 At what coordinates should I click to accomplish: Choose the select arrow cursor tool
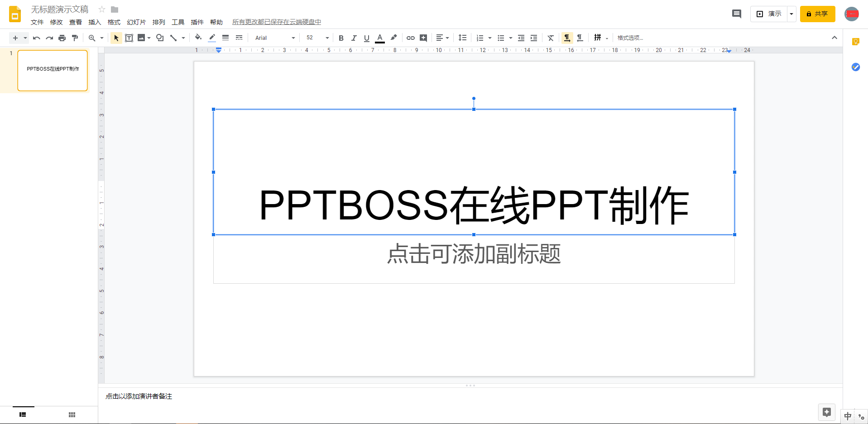click(x=116, y=38)
